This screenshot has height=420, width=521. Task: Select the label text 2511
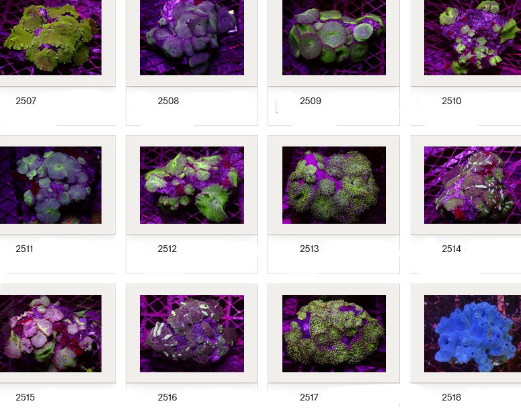pyautogui.click(x=24, y=249)
